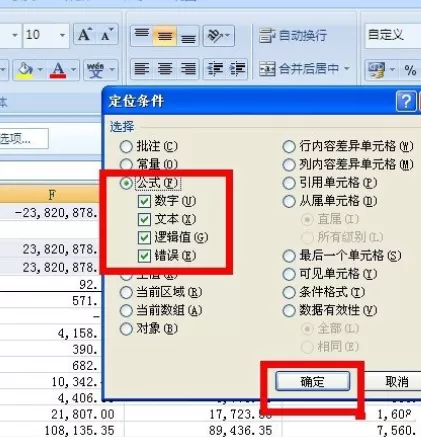Click cell containing -23,820,878.
This screenshot has height=437, width=421.
point(50,212)
